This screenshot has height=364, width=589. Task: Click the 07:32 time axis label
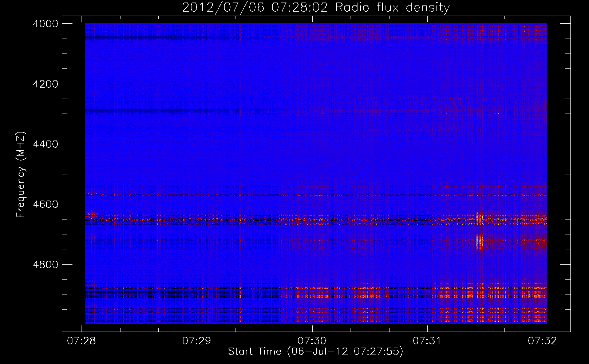tap(542, 341)
